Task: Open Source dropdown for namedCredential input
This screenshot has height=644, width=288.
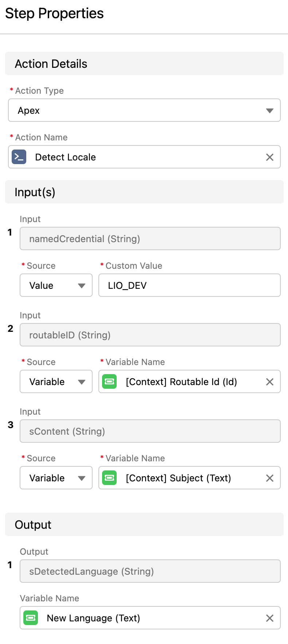Action: (56, 285)
